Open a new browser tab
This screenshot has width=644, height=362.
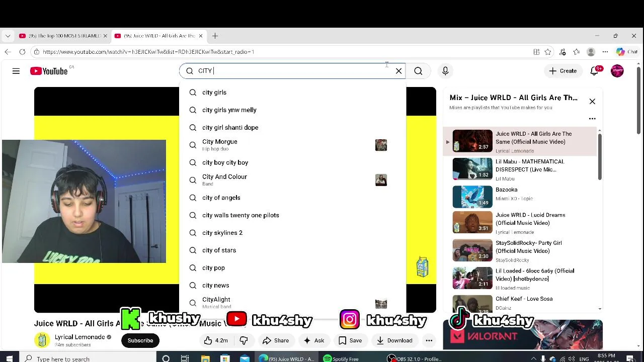(x=215, y=36)
